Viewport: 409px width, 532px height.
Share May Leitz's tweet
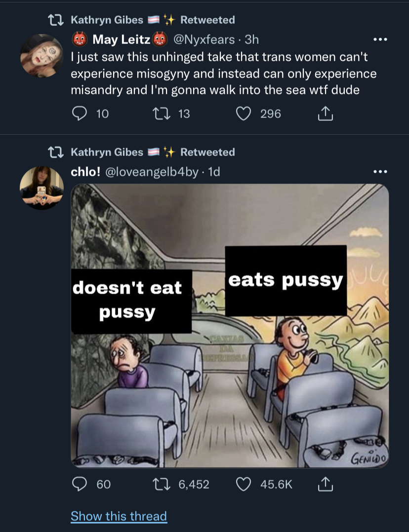pyautogui.click(x=325, y=114)
